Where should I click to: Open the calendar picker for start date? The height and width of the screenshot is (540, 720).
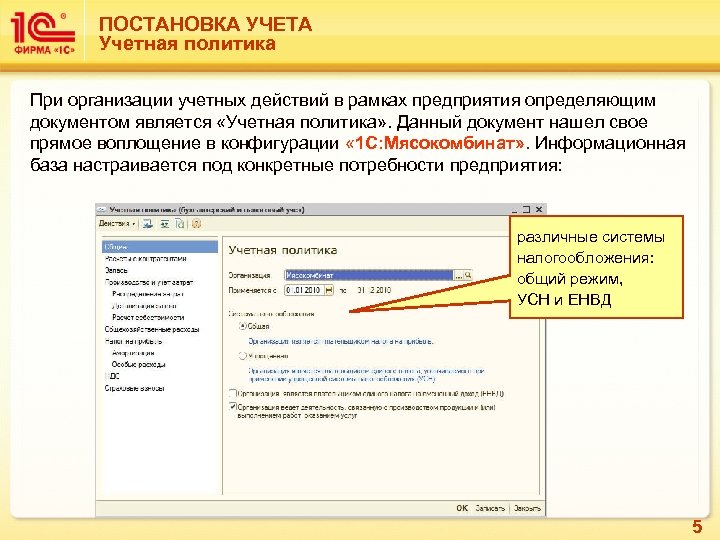tap(329, 290)
